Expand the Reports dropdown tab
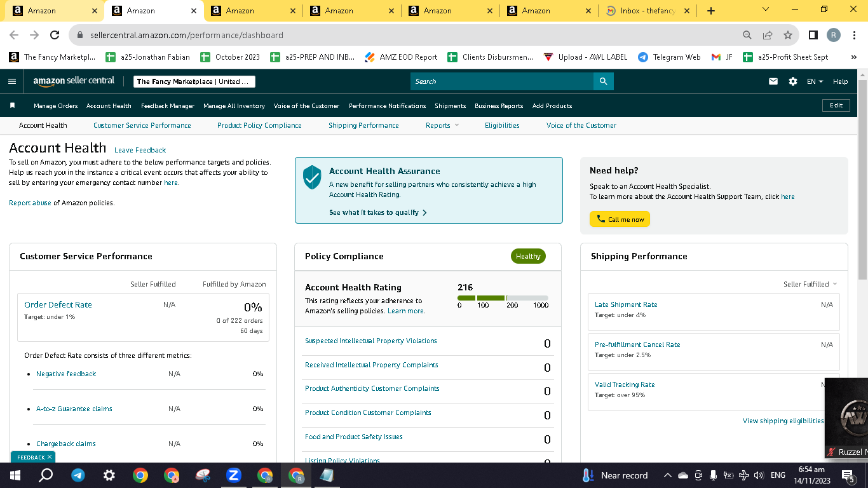 [442, 125]
